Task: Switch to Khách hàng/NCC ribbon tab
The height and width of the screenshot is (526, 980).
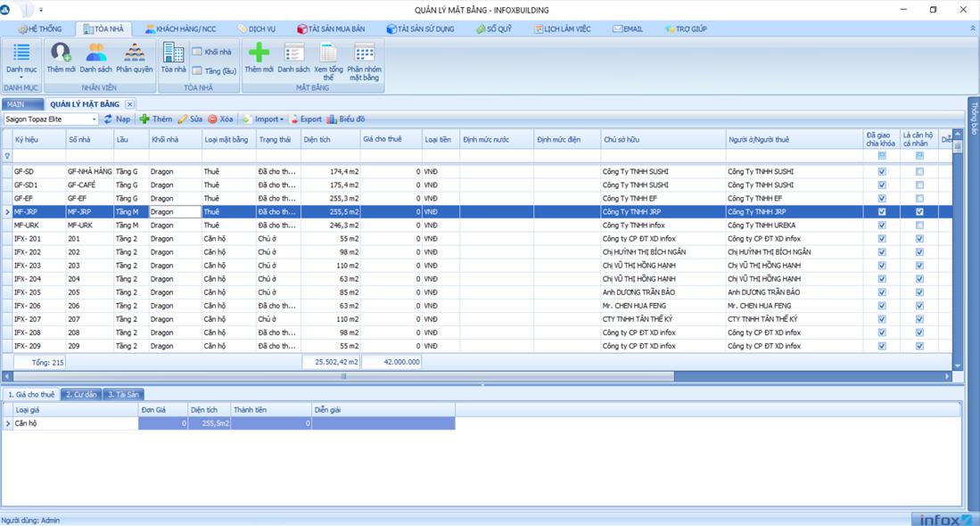Action: click(x=181, y=29)
